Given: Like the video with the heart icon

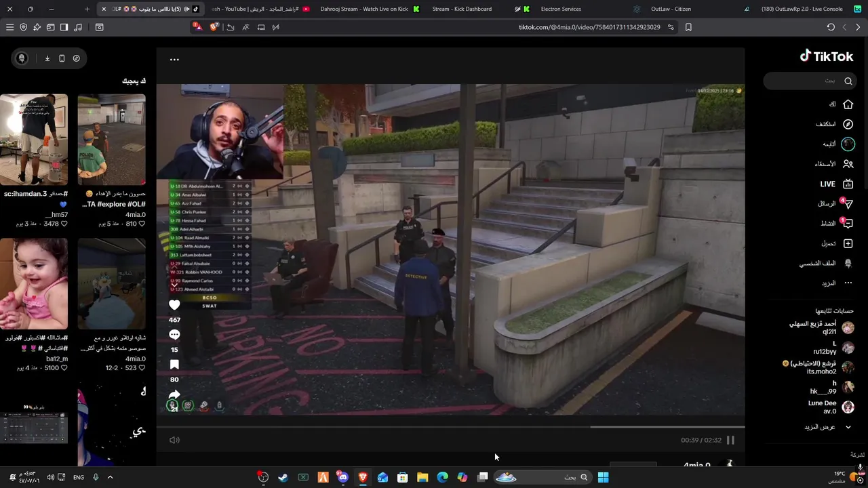Looking at the screenshot, I should (174, 305).
